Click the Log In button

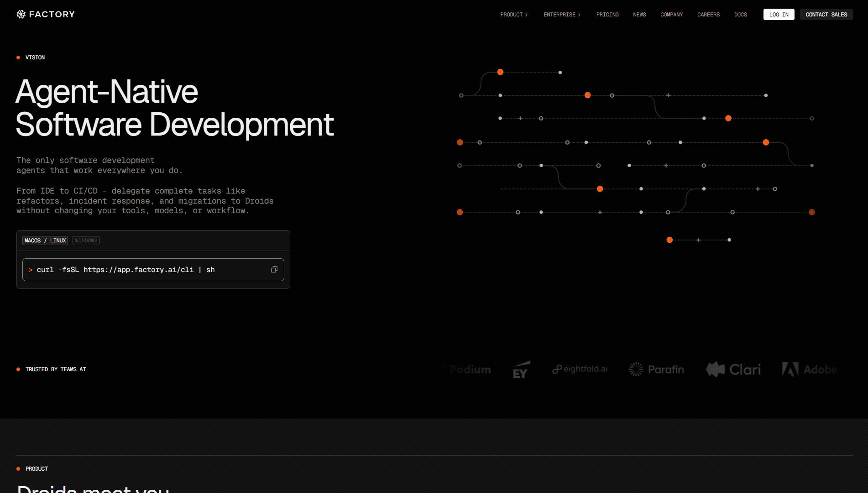tap(779, 15)
